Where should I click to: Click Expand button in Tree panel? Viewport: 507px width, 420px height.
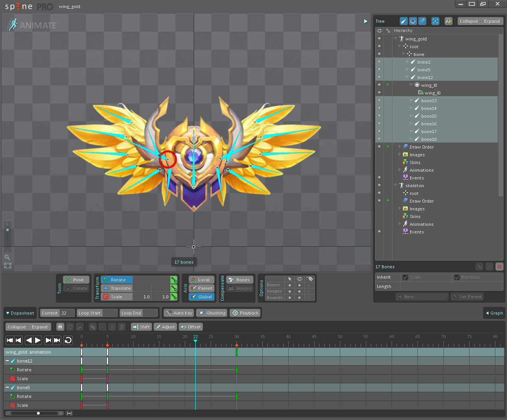click(492, 21)
